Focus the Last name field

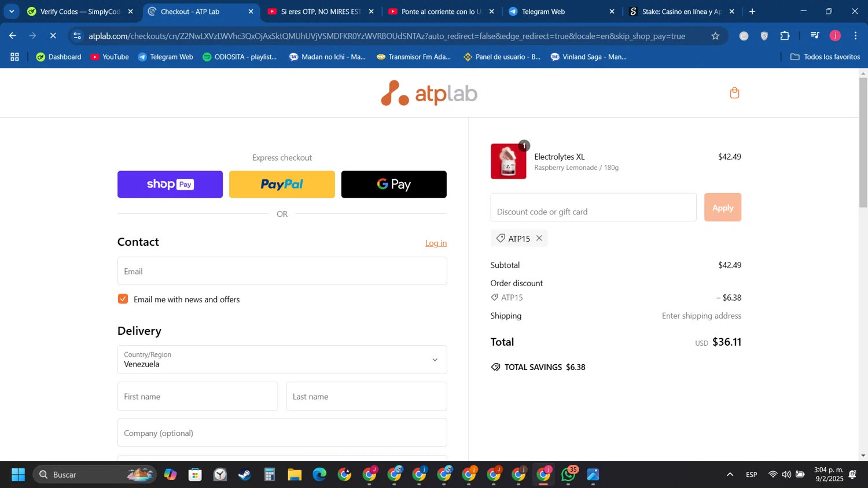pyautogui.click(x=366, y=397)
